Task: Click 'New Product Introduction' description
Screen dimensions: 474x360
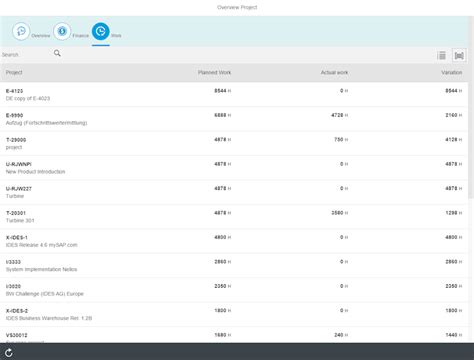Action: [35, 172]
